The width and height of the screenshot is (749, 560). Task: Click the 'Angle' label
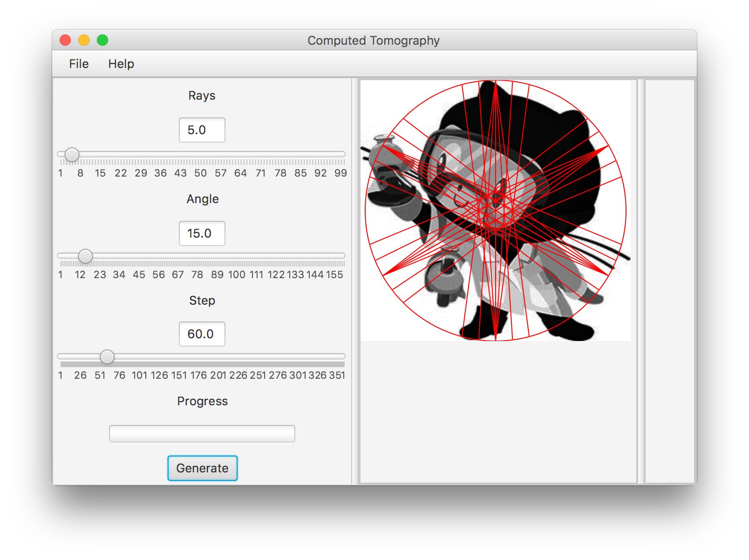click(203, 199)
